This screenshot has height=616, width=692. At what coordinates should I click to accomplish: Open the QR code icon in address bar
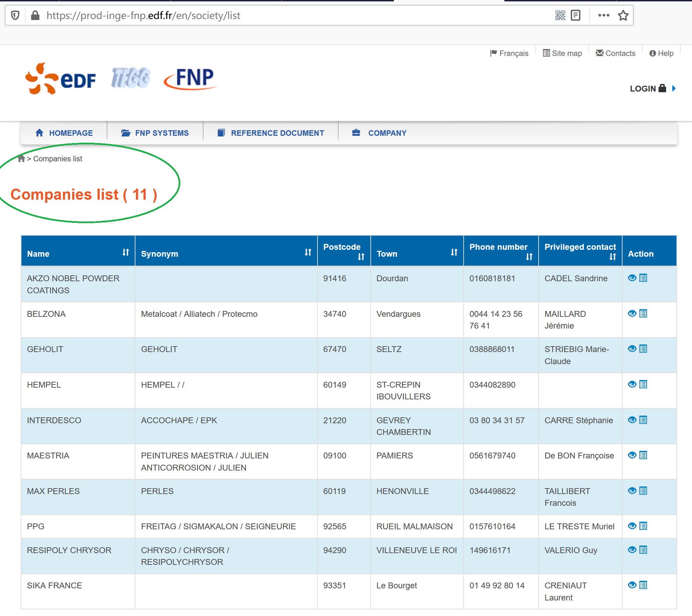[560, 16]
